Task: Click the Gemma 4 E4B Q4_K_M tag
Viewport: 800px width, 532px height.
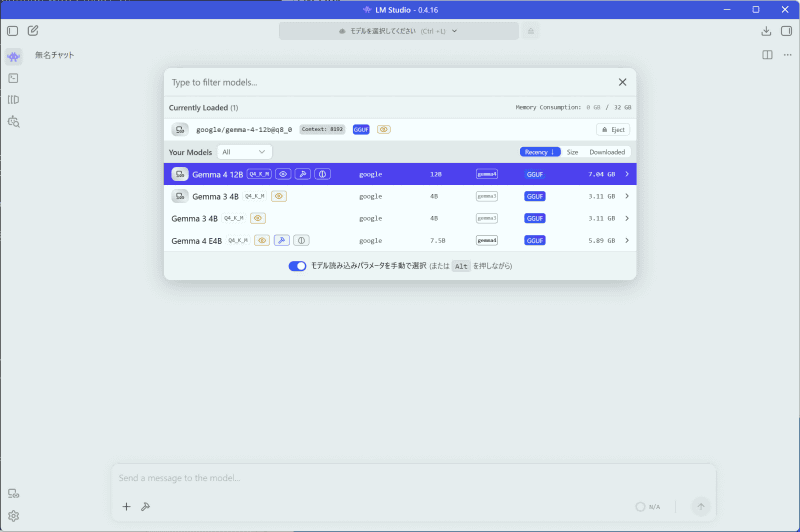Action: [x=238, y=240]
